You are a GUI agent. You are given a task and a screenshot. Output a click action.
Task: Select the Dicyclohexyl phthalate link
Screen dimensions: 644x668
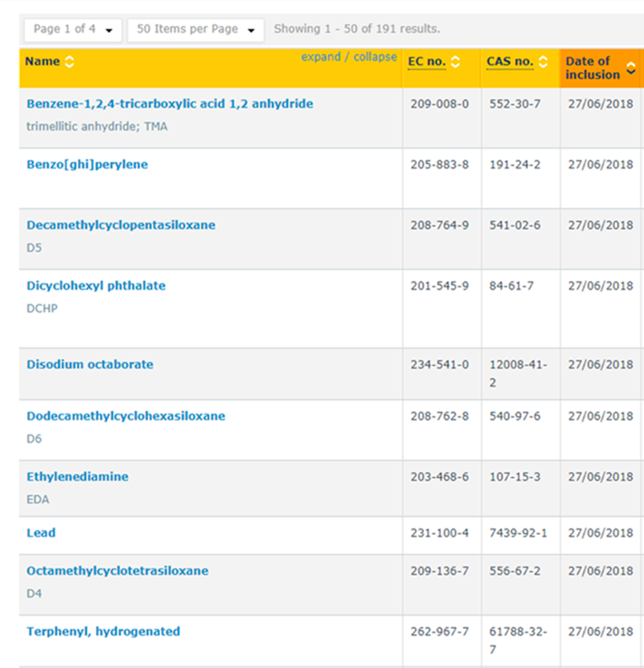96,286
